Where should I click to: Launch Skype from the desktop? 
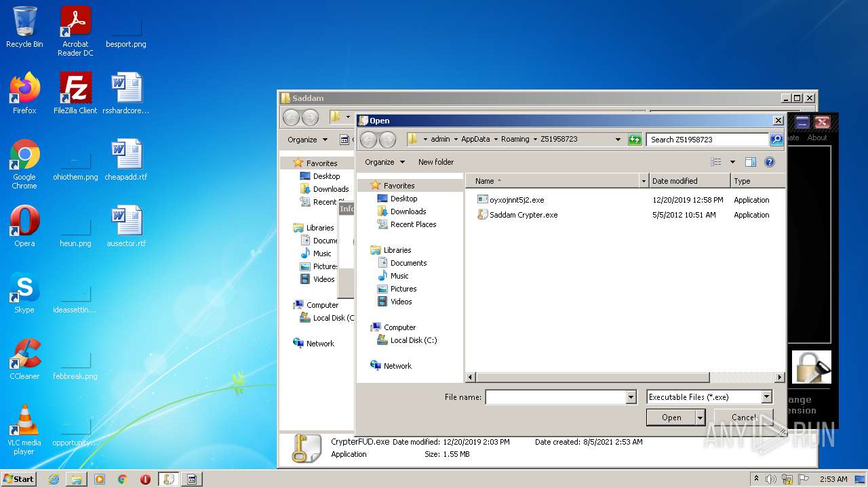[24, 293]
